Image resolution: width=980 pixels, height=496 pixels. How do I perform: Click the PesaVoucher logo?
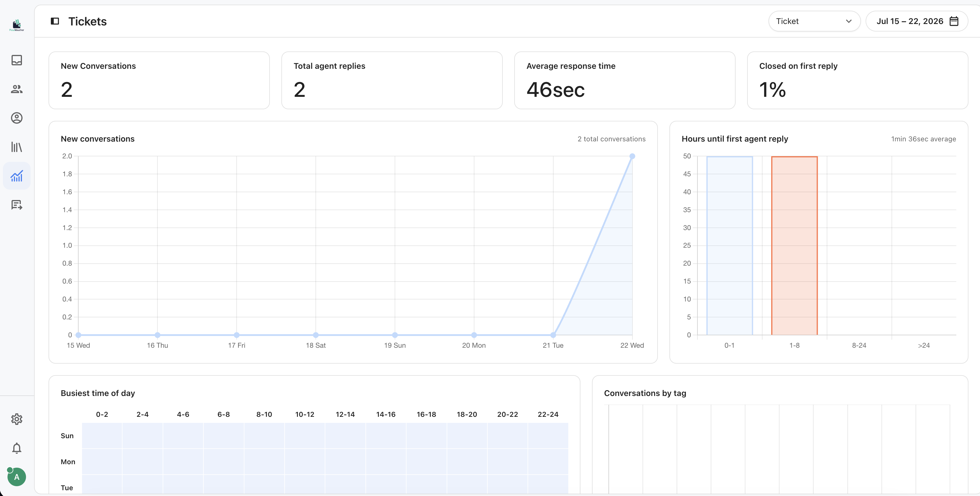pyautogui.click(x=17, y=25)
